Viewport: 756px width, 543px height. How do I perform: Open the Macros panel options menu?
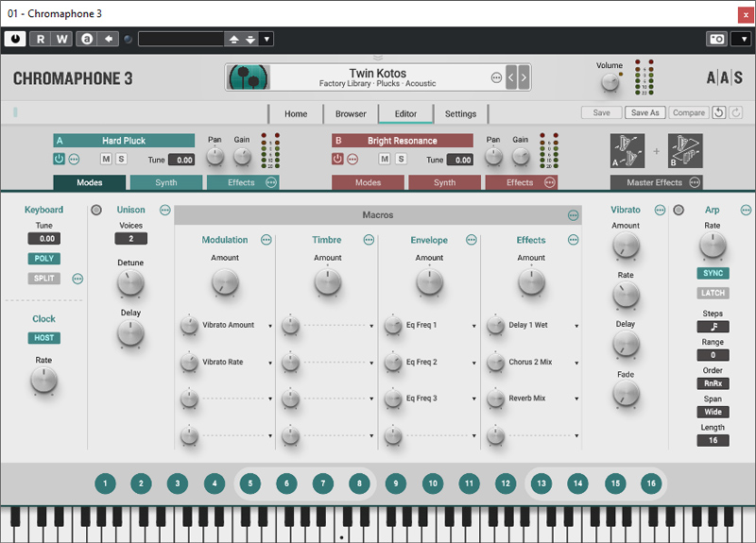573,215
